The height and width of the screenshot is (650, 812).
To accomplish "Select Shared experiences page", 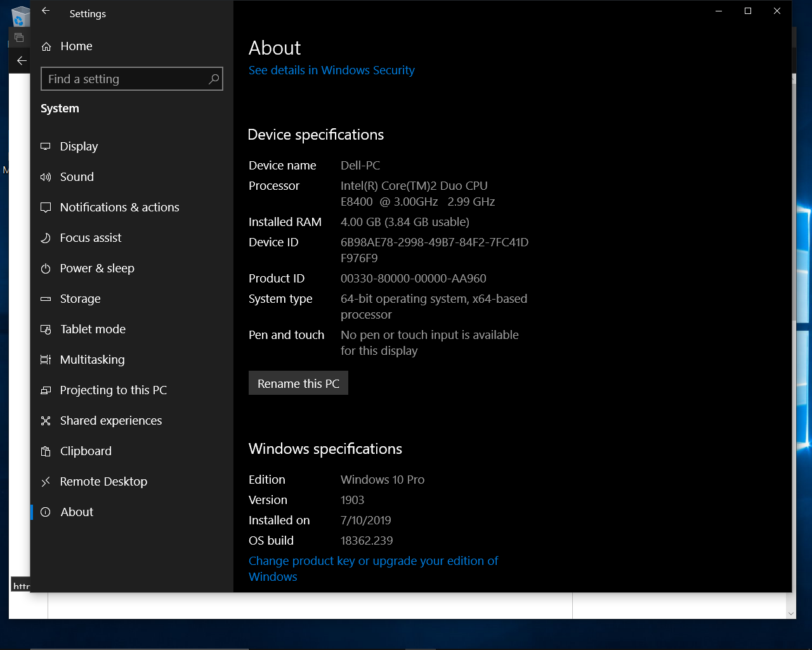I will pos(132,421).
